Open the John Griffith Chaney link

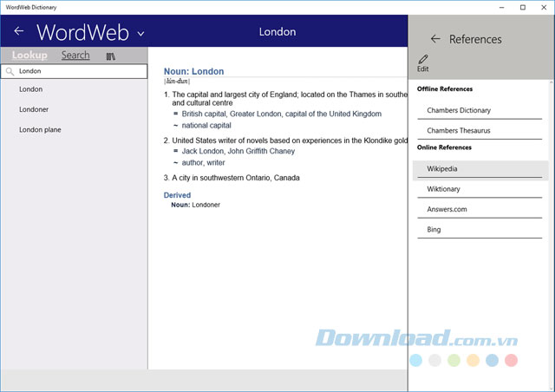coord(261,151)
